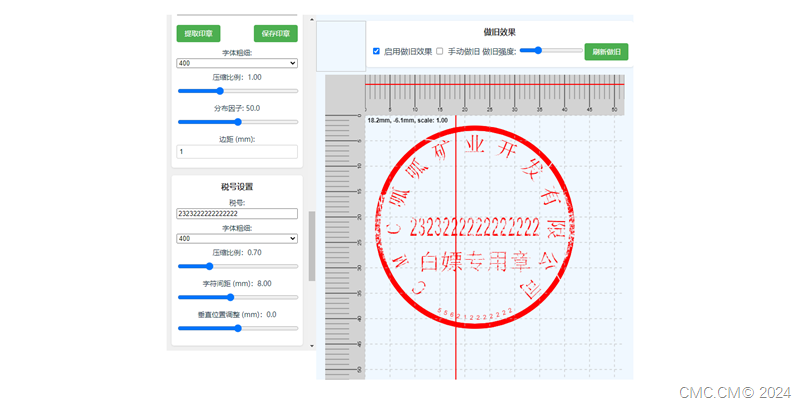Click the horizontal ruler above the canvas
800x403 pixels.
pyautogui.click(x=494, y=95)
